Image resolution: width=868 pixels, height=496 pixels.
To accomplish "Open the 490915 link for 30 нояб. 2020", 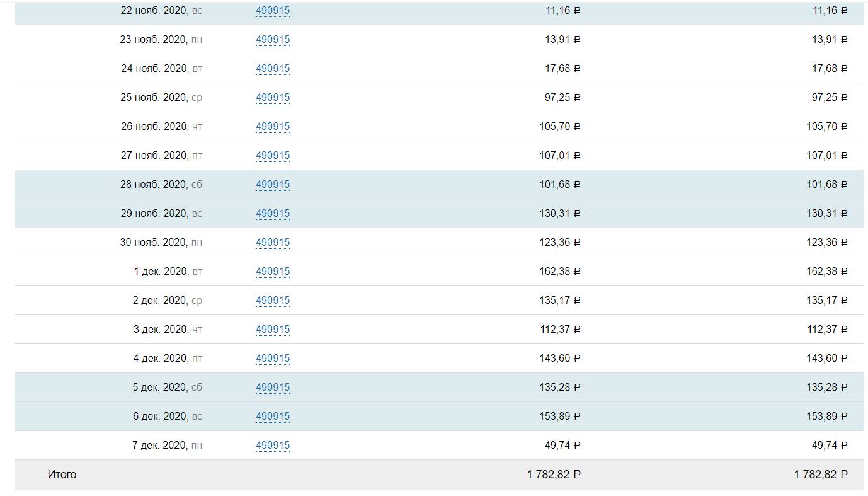I will tap(273, 243).
